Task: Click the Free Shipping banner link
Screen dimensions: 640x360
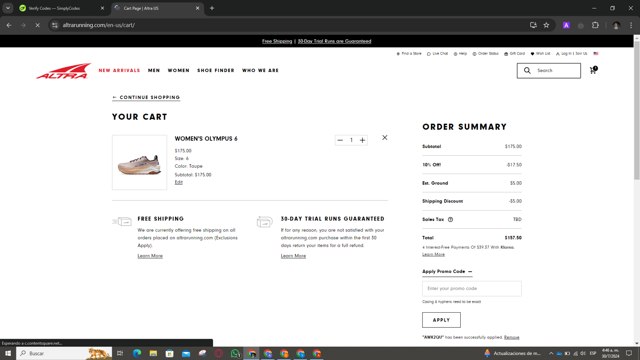Action: pos(277,41)
